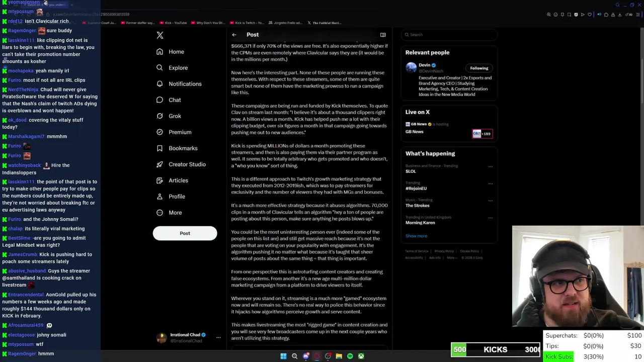Screen dimensions: 644x362
Task: Open Xbox app from the taskbar
Action: point(361,356)
